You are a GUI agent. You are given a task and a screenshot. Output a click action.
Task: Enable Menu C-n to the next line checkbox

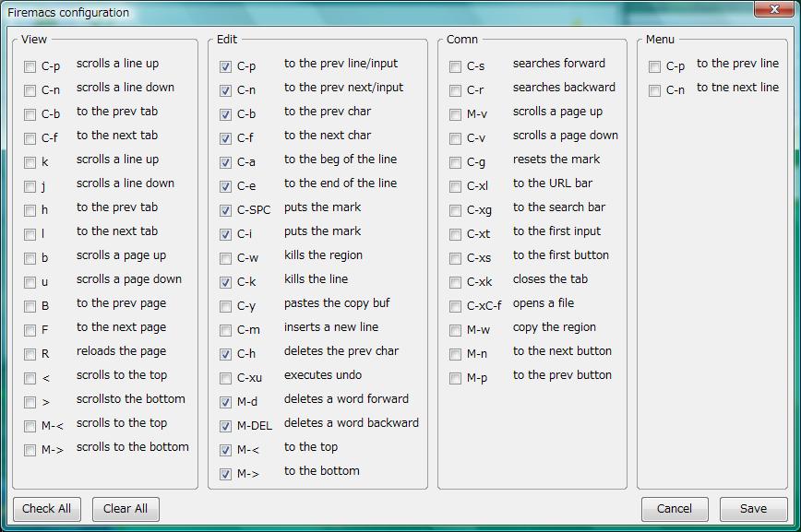tap(654, 91)
